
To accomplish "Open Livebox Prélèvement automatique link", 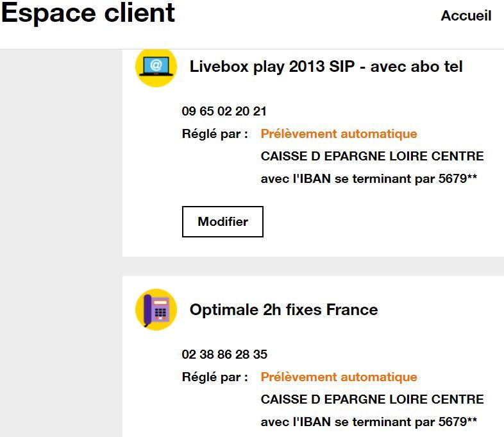I will pyautogui.click(x=339, y=133).
